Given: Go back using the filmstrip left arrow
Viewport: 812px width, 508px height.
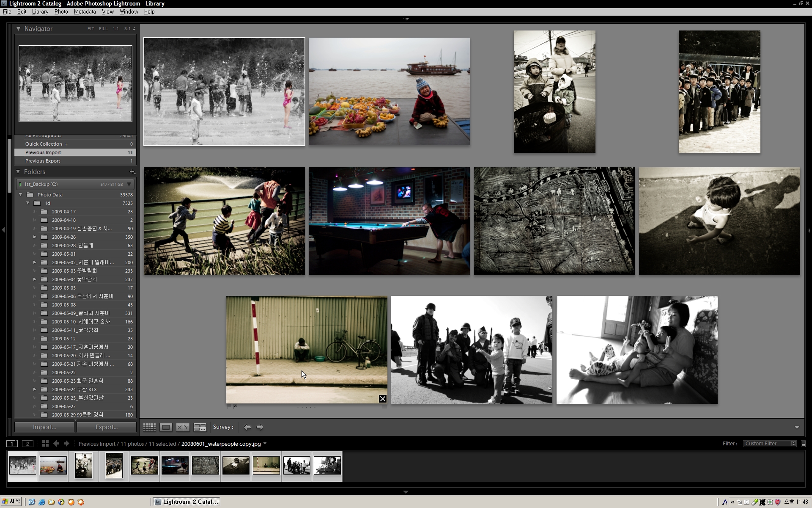Looking at the screenshot, I should (56, 444).
